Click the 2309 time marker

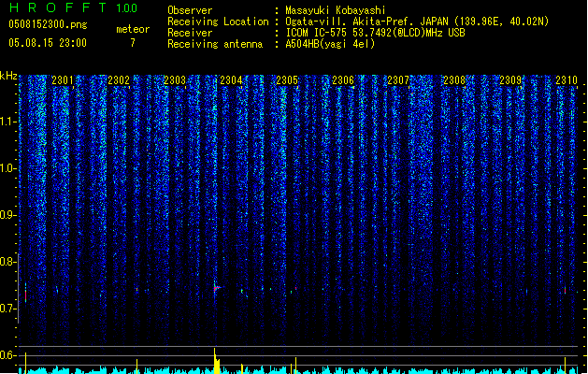(510, 80)
